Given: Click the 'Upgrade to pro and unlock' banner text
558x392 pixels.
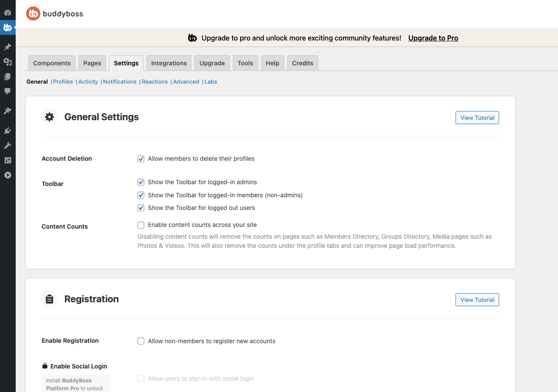Looking at the screenshot, I should pyautogui.click(x=301, y=38).
